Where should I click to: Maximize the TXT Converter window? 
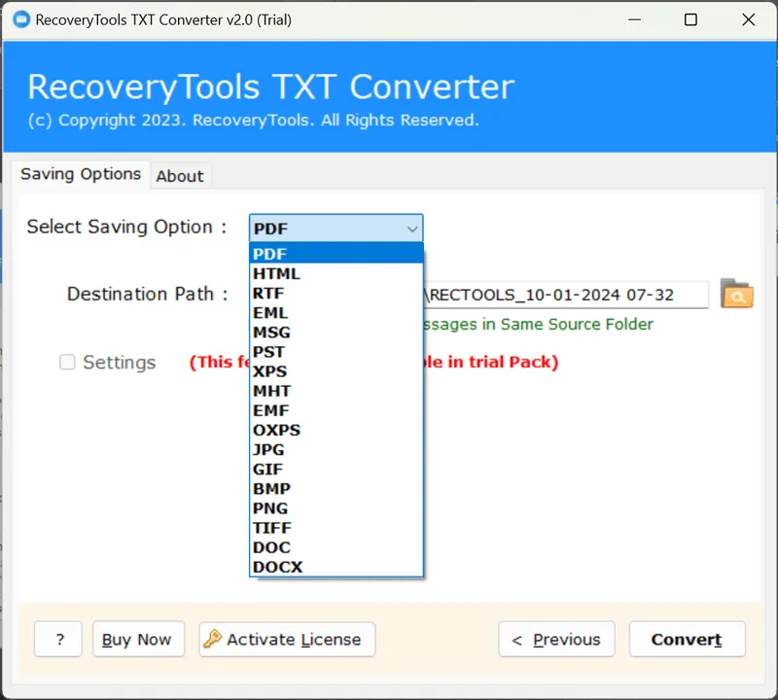690,19
